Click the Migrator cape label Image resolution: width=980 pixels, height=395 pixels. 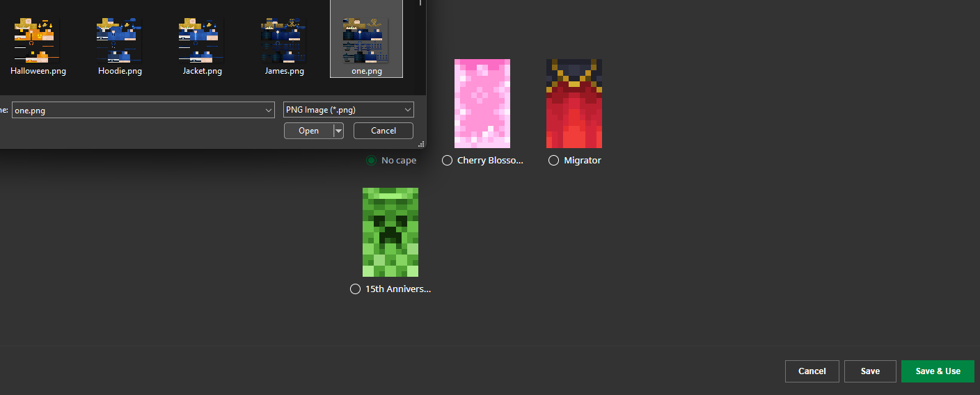[583, 161]
